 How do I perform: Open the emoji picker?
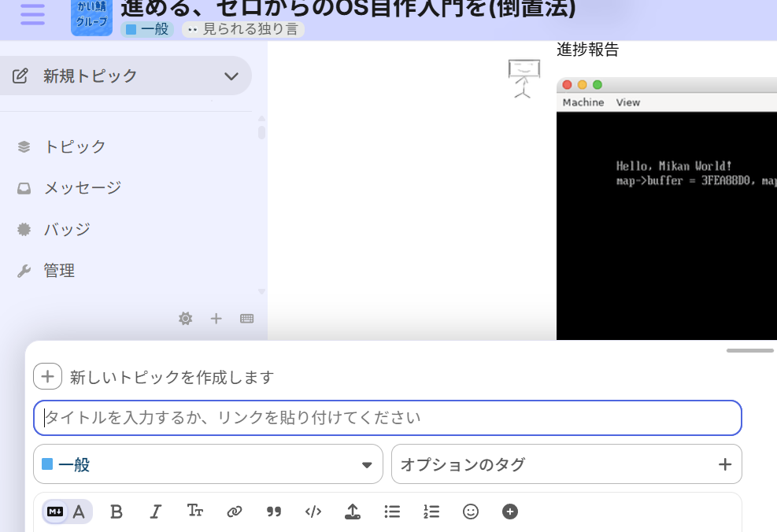[x=471, y=512]
